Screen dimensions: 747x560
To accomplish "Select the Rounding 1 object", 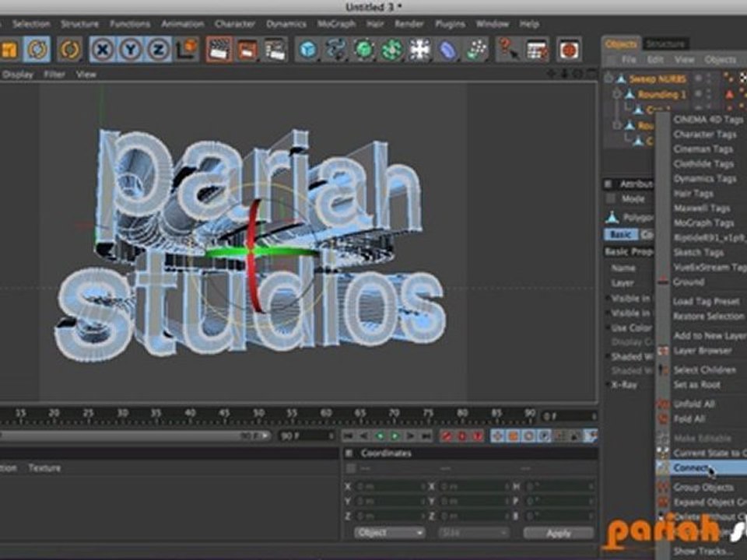I will point(661,95).
